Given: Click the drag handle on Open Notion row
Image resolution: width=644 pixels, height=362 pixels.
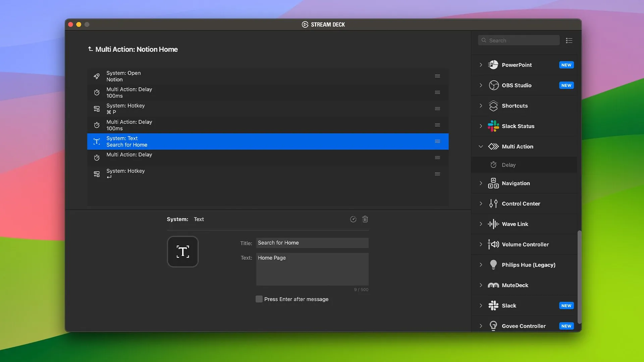Looking at the screenshot, I should 437,76.
